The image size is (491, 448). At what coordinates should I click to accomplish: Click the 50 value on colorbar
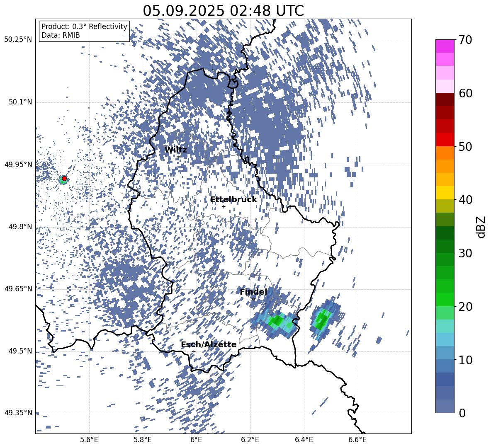pyautogui.click(x=465, y=147)
